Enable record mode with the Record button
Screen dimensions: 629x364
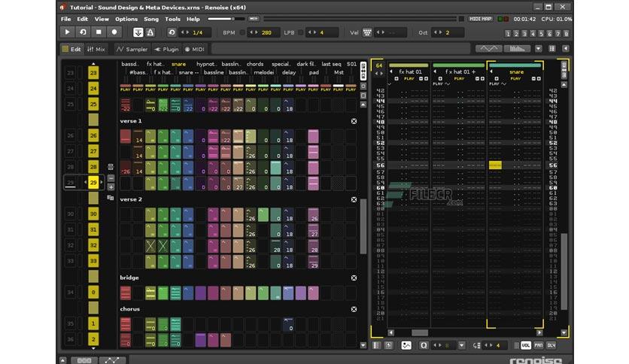pyautogui.click(x=114, y=32)
